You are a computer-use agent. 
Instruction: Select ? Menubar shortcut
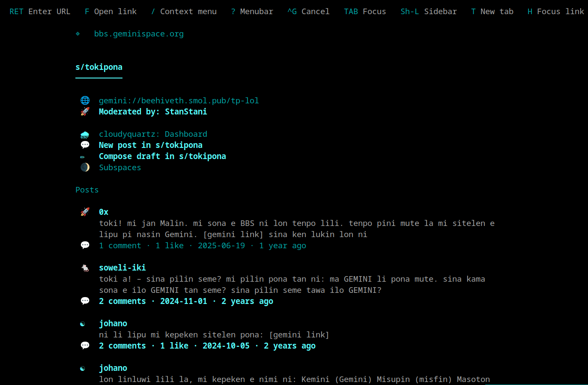252,12
